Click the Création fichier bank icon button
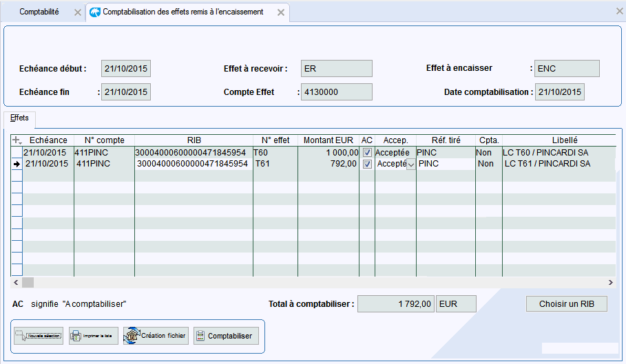626x364 pixels. click(x=156, y=336)
